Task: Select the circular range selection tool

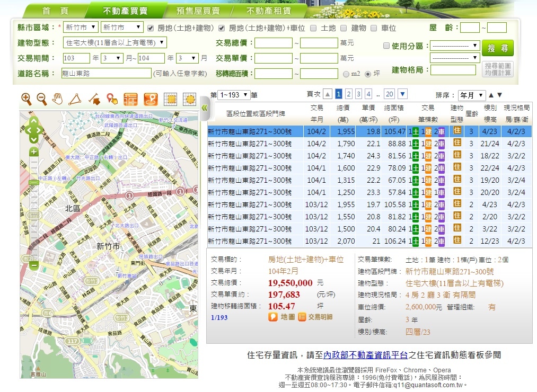Action: pos(189,99)
